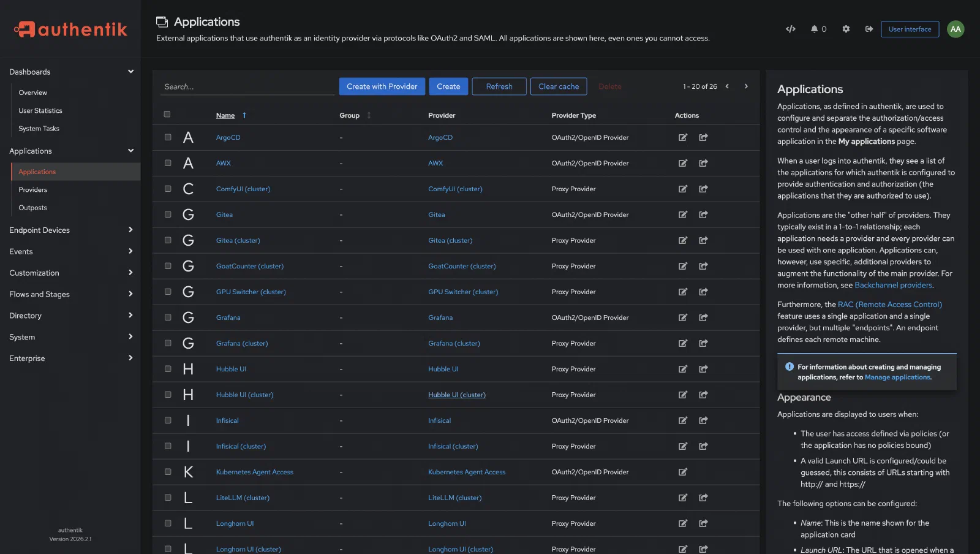This screenshot has height=554, width=980.
Task: Expand the Directory section
Action: [70, 316]
